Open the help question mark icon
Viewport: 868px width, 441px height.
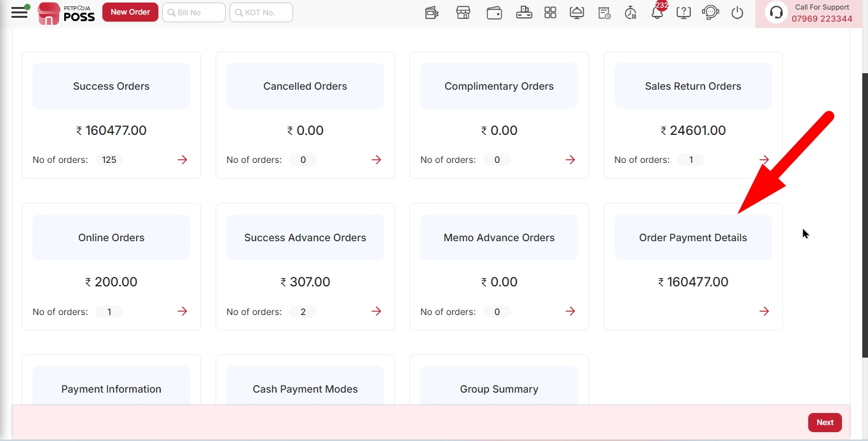(x=684, y=13)
